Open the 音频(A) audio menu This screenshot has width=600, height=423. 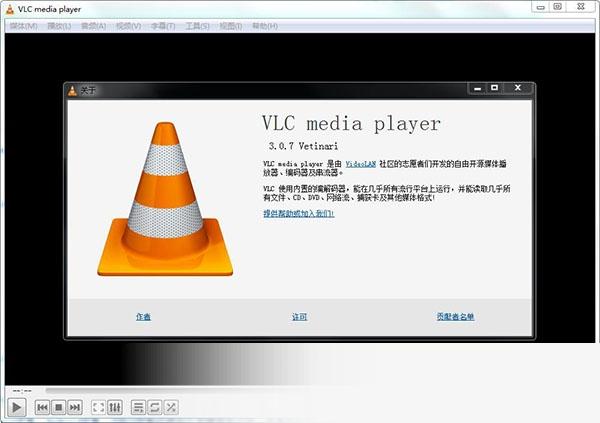[x=93, y=26]
